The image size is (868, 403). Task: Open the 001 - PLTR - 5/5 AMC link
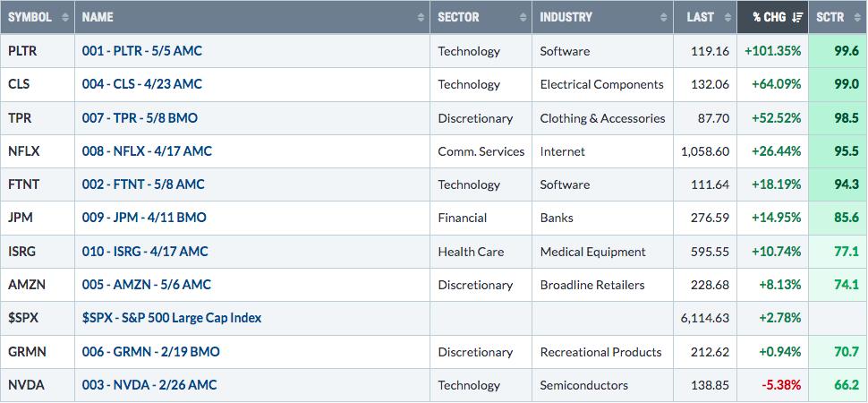(141, 51)
